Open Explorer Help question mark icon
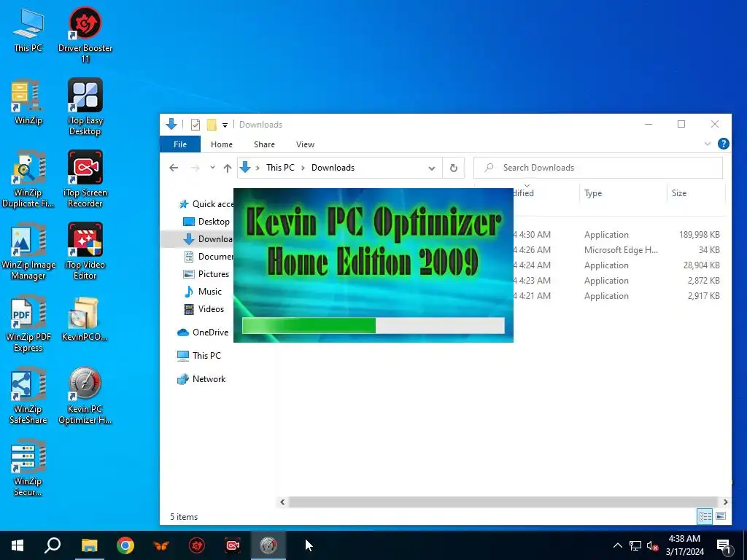 click(723, 144)
